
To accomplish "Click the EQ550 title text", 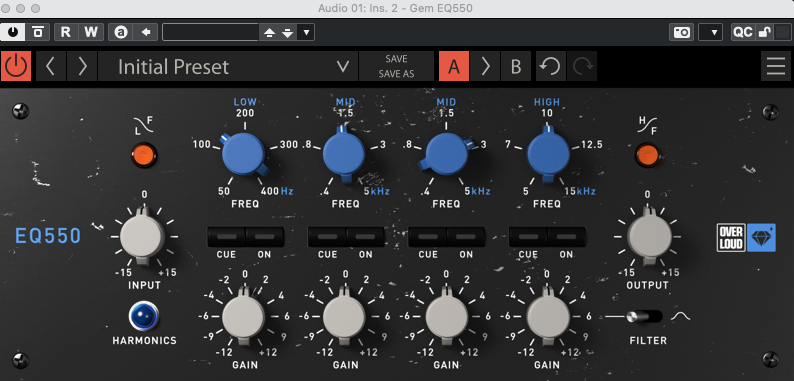I will 48,236.
